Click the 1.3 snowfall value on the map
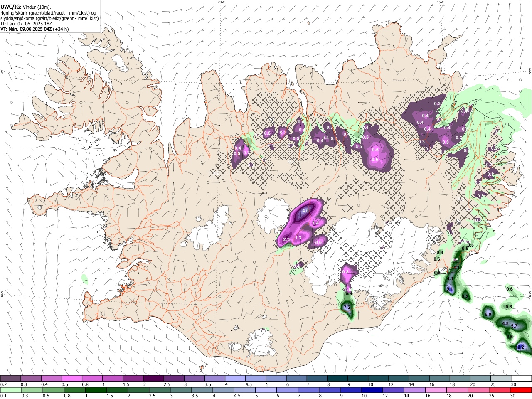The height and width of the screenshot is (399, 532). (298, 238)
